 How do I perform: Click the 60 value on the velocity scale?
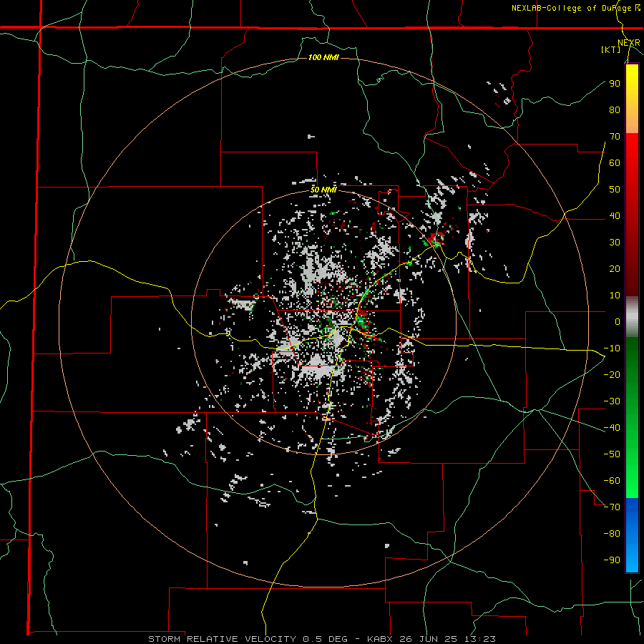[x=615, y=162]
